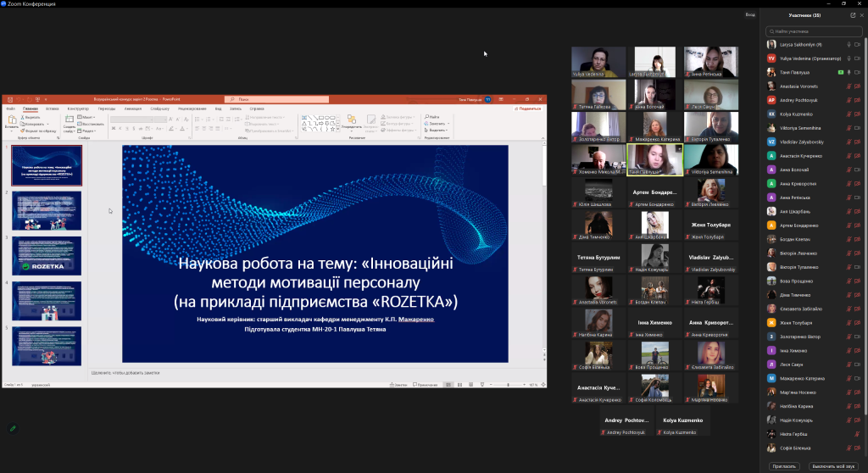This screenshot has width=868, height=473.
Task: Toggle bulleted list in PowerPoint
Action: coord(197,120)
